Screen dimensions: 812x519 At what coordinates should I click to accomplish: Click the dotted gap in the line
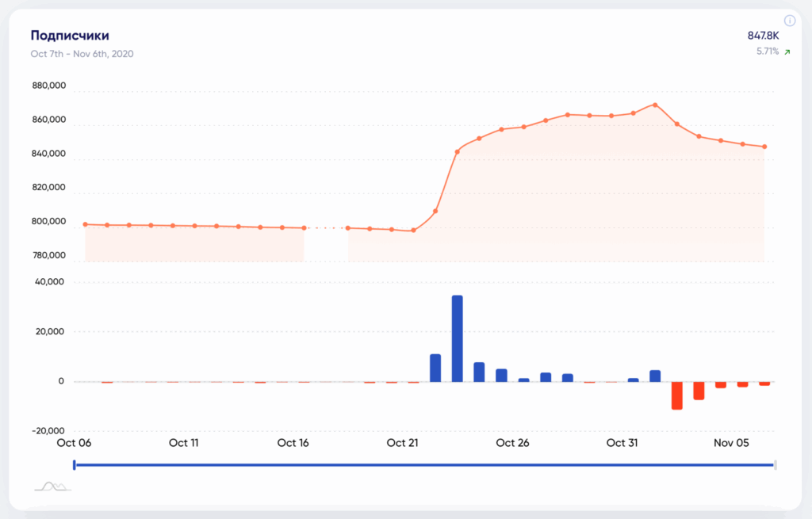click(326, 228)
